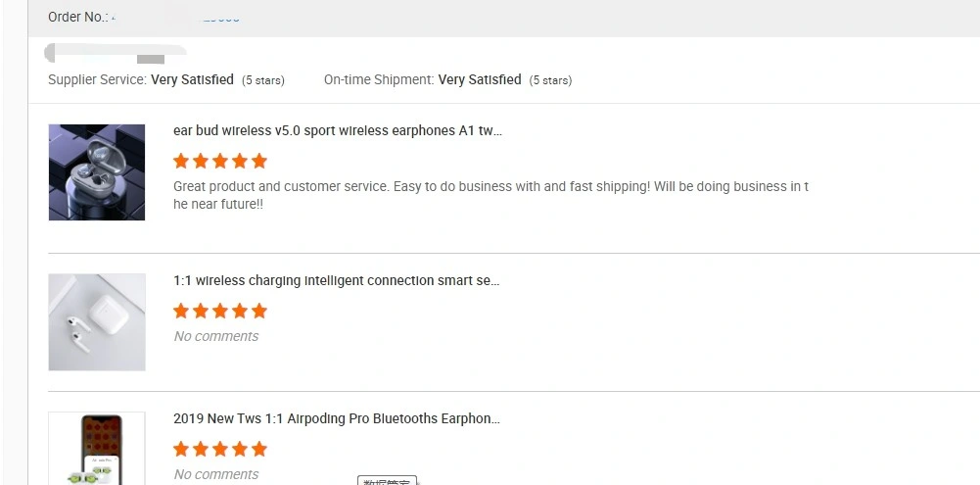Screen dimensions: 980x485
Task: Click fourth star of 1:1 wireless charging rating
Action: click(240, 311)
